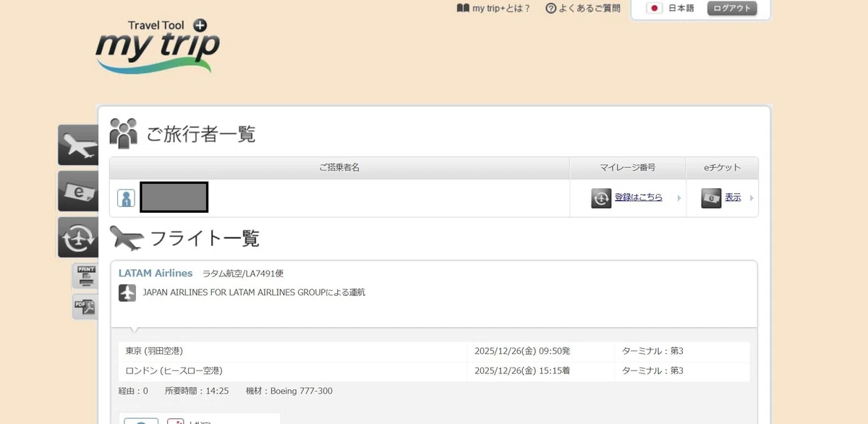Image resolution: width=868 pixels, height=424 pixels.
Task: Click the book icon next to my trip+とは
Action: (463, 9)
